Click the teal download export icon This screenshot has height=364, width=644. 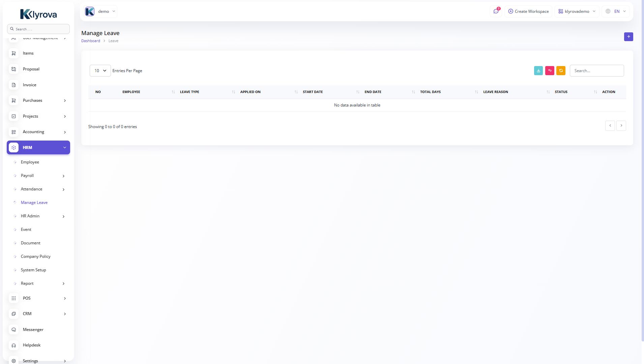pos(538,71)
